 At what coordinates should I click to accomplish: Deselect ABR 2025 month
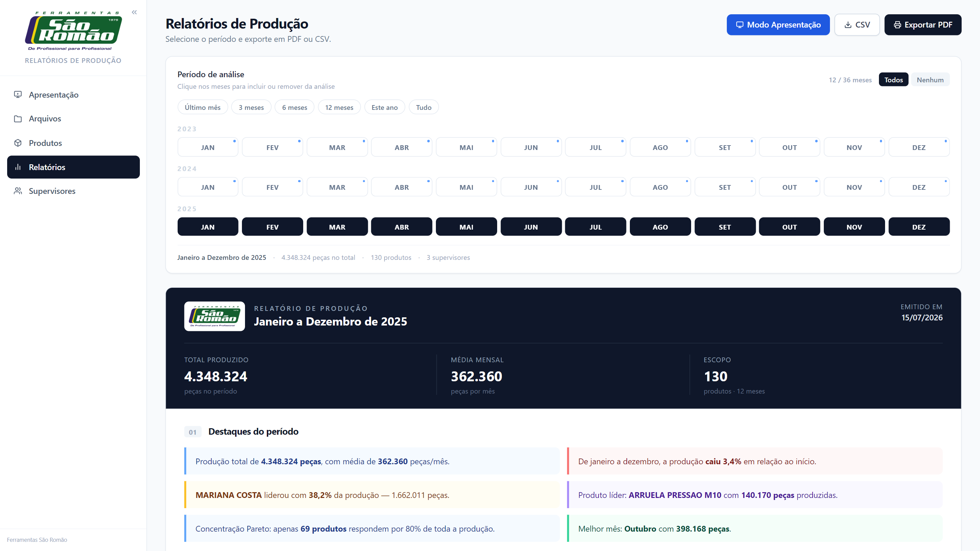(402, 227)
